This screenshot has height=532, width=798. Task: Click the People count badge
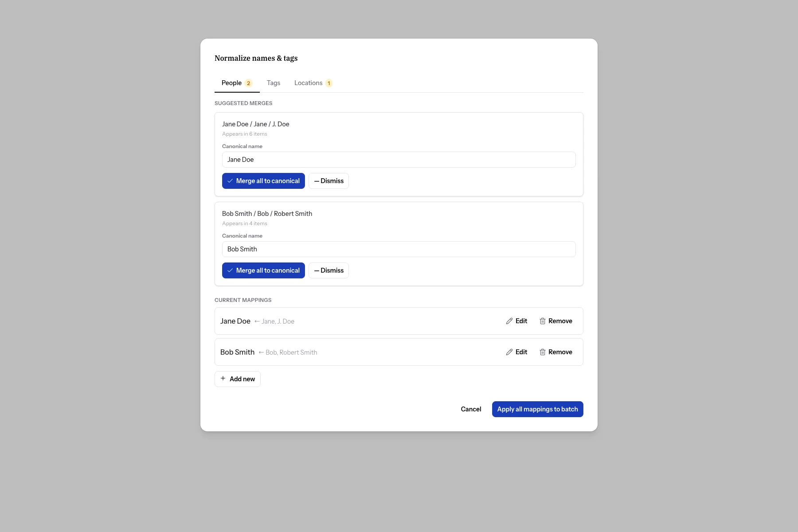(x=248, y=83)
